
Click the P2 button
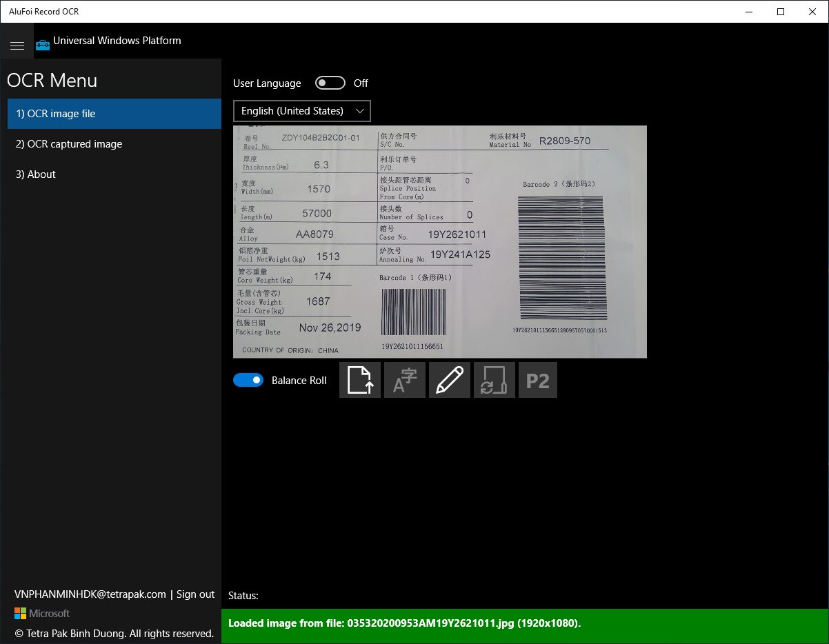[x=538, y=380]
